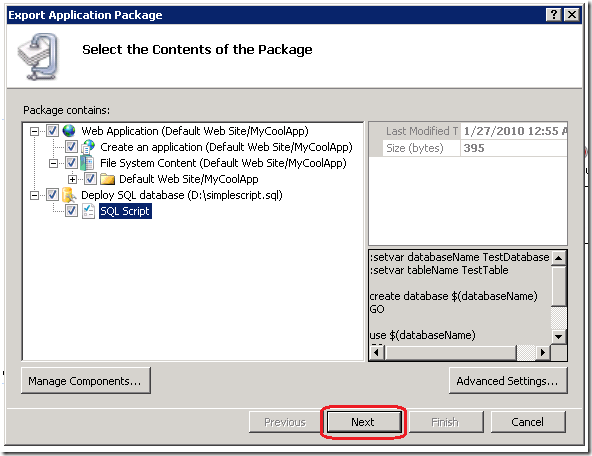Click the File System Content icon
Viewport: 592px width, 456px height.
[88, 163]
